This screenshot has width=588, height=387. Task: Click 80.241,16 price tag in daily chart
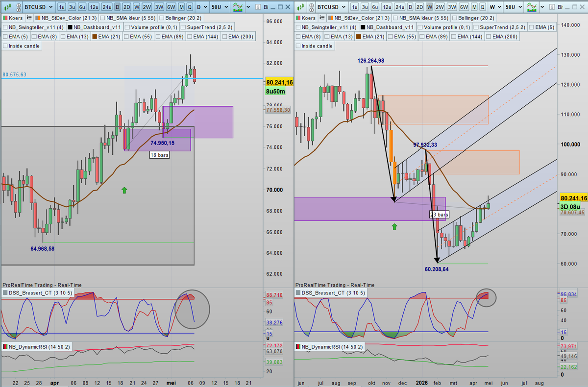279,83
